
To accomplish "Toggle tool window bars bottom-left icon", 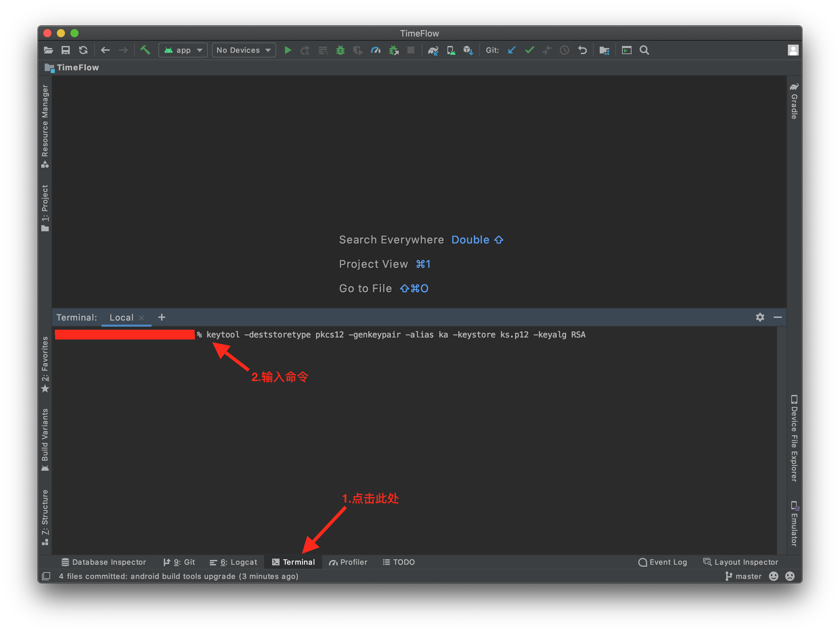I will [46, 576].
